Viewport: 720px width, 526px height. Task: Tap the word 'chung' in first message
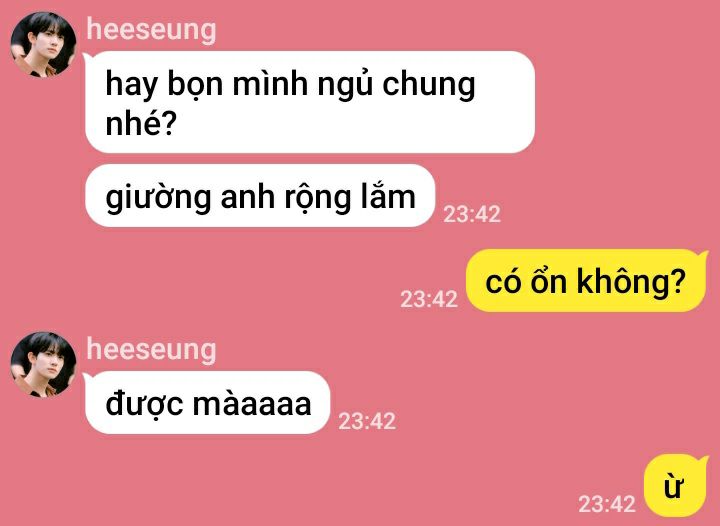click(429, 85)
